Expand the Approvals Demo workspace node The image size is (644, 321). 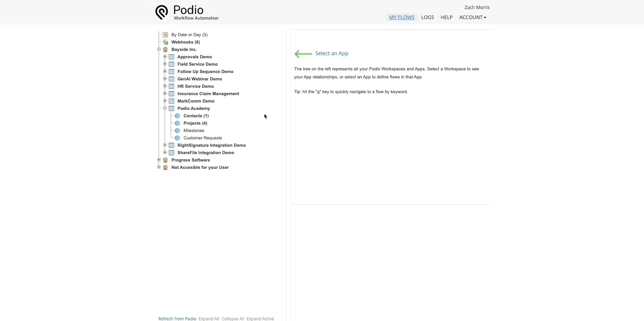[x=165, y=57]
